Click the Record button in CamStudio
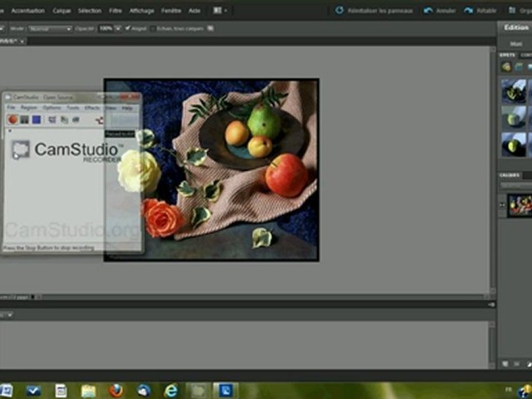 click(x=13, y=120)
